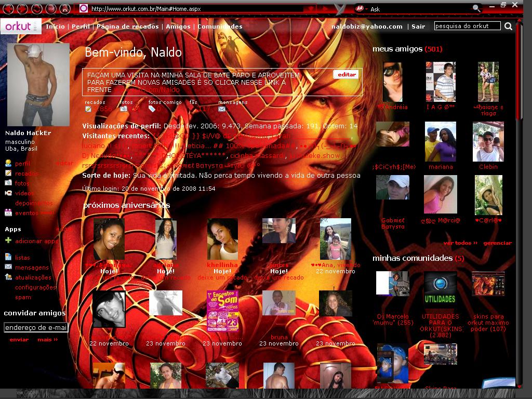Open depoimentos link in left sidebar
This screenshot has width=532, height=399.
34,203
